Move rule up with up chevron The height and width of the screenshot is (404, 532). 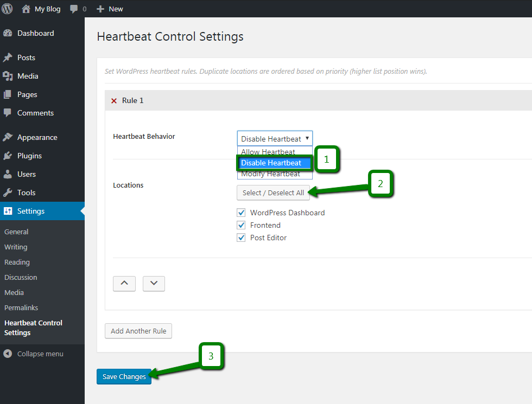[124, 284]
